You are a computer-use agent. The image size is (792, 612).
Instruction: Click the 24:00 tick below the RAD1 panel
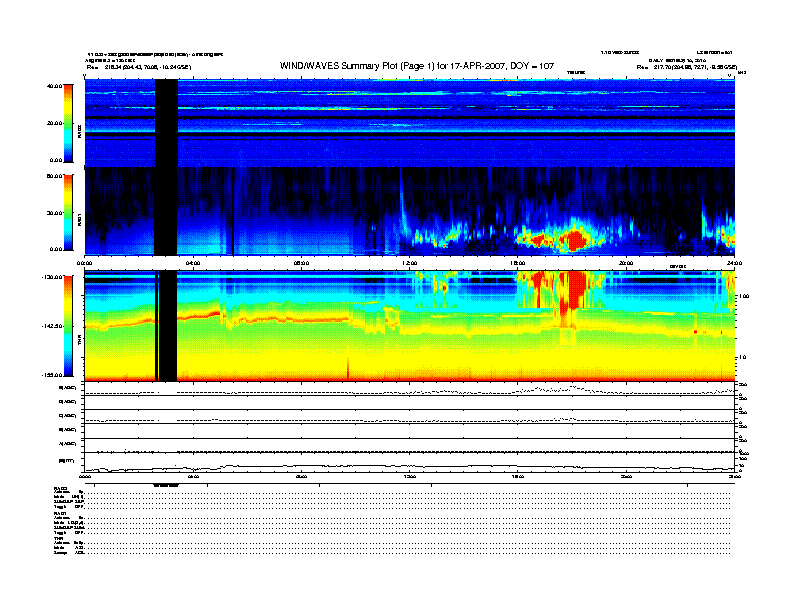click(x=732, y=264)
